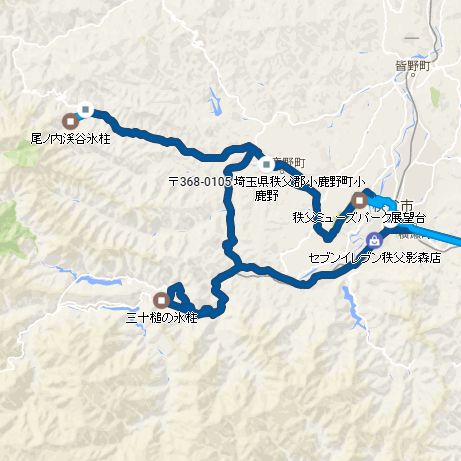Click the 皆野町 town label
The image size is (461, 461).
[412, 66]
